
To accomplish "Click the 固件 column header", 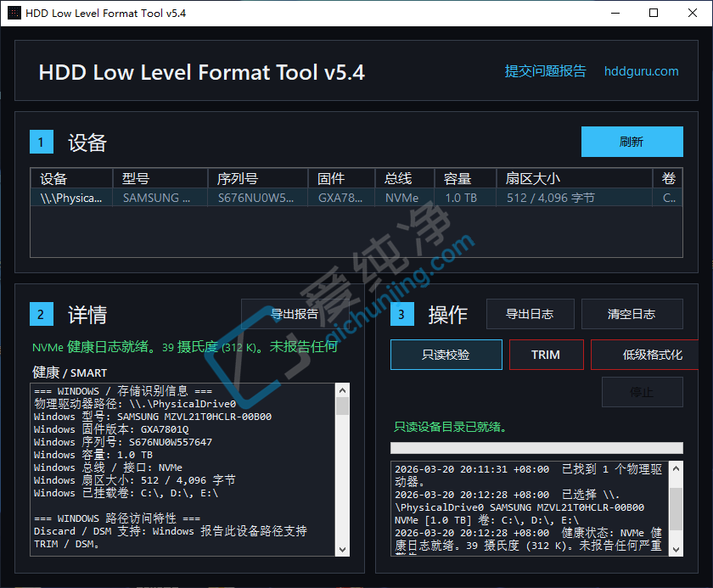I will [x=341, y=178].
